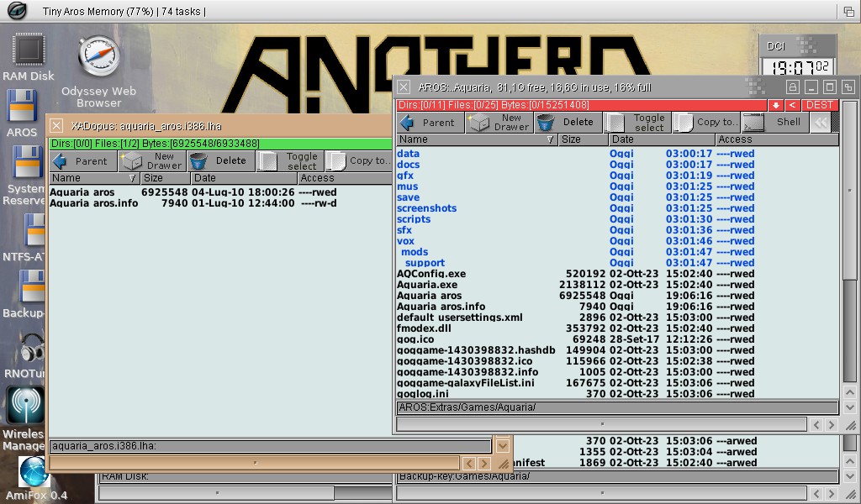
Task: Click New Drawer in the XADopus window
Action: tap(153, 161)
